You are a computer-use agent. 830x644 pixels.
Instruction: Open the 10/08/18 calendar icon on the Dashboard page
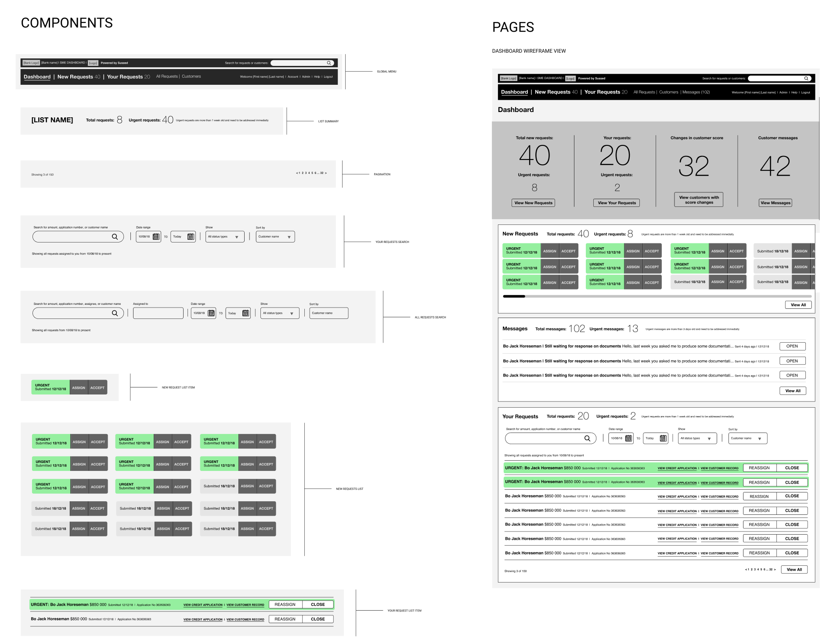coord(628,438)
